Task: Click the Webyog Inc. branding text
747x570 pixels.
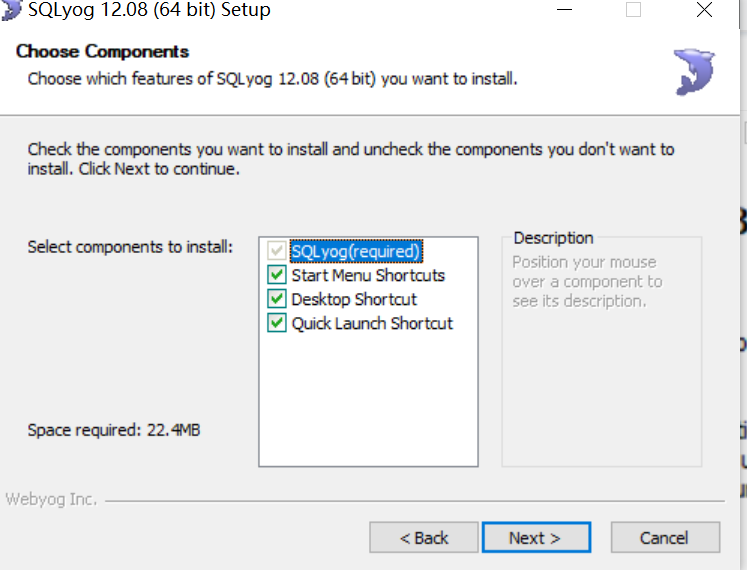Action: point(51,499)
